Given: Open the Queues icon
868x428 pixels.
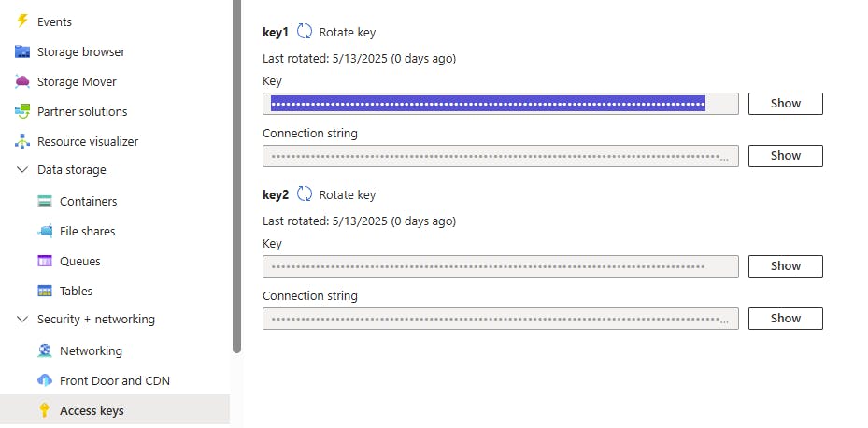Looking at the screenshot, I should pyautogui.click(x=45, y=261).
